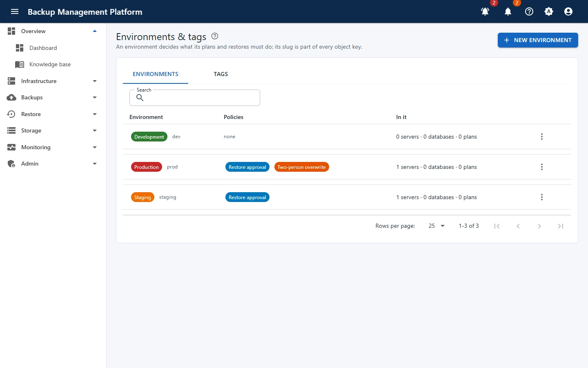The width and height of the screenshot is (588, 368).
Task: Click the Admin shield icon
Action: [x=11, y=164]
